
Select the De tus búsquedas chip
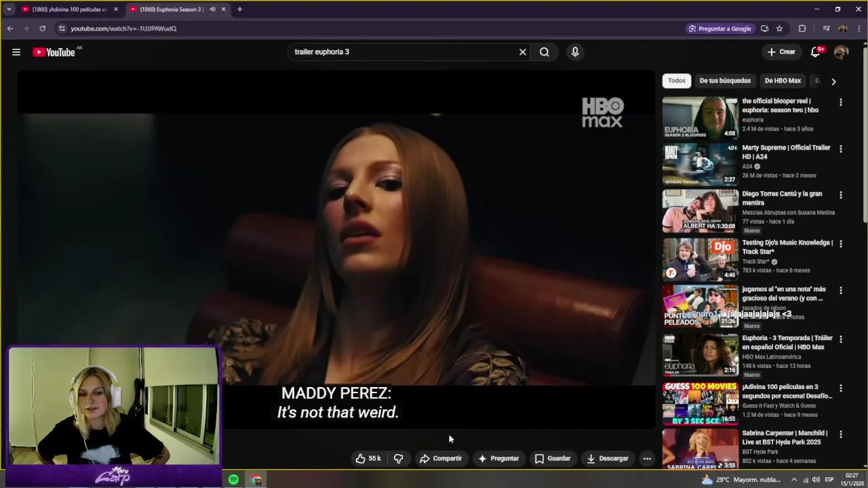(725, 81)
